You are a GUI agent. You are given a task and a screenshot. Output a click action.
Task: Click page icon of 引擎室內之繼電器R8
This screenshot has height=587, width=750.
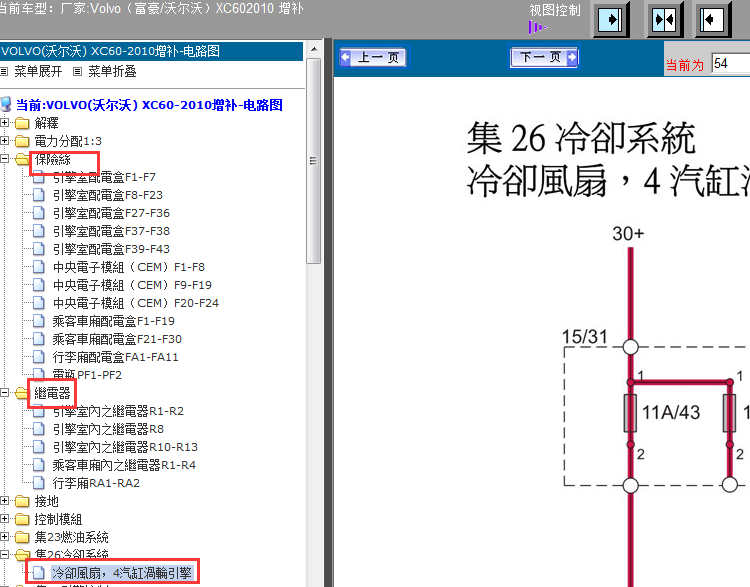(x=39, y=429)
